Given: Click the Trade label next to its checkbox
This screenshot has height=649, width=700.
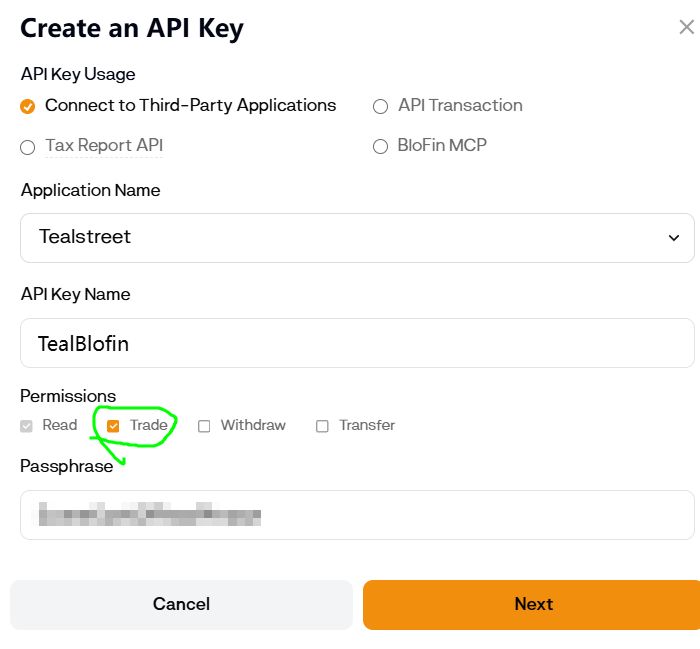Looking at the screenshot, I should [x=148, y=425].
